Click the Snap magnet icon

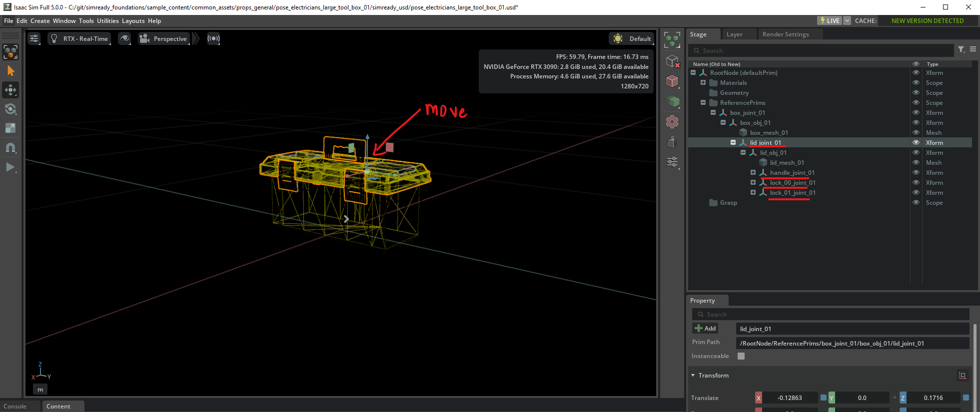point(10,148)
